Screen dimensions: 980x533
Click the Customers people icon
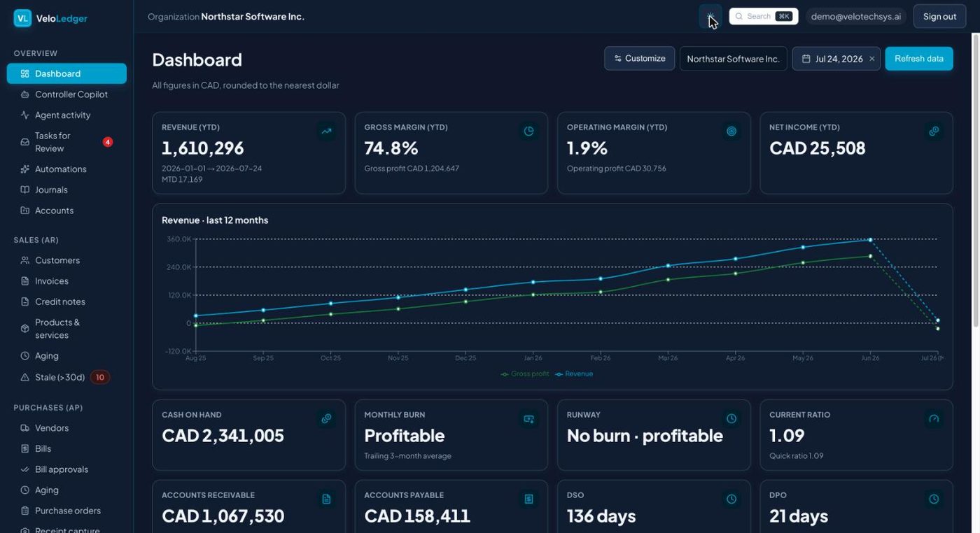coord(25,260)
